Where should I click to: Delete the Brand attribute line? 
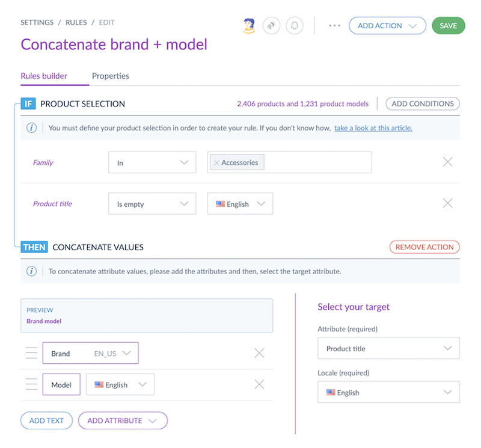[x=259, y=353]
